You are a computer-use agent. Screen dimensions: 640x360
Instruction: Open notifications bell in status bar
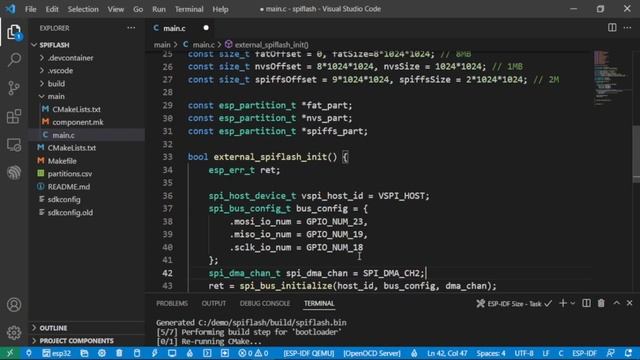(x=628, y=353)
